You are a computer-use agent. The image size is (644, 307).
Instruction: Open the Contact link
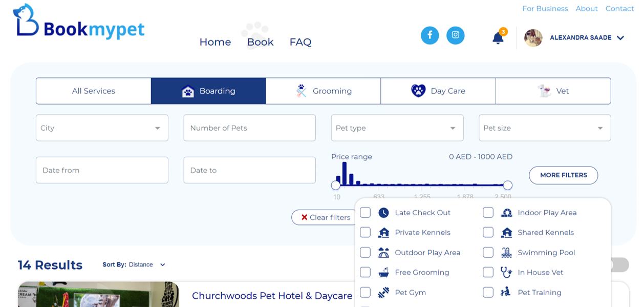619,9
